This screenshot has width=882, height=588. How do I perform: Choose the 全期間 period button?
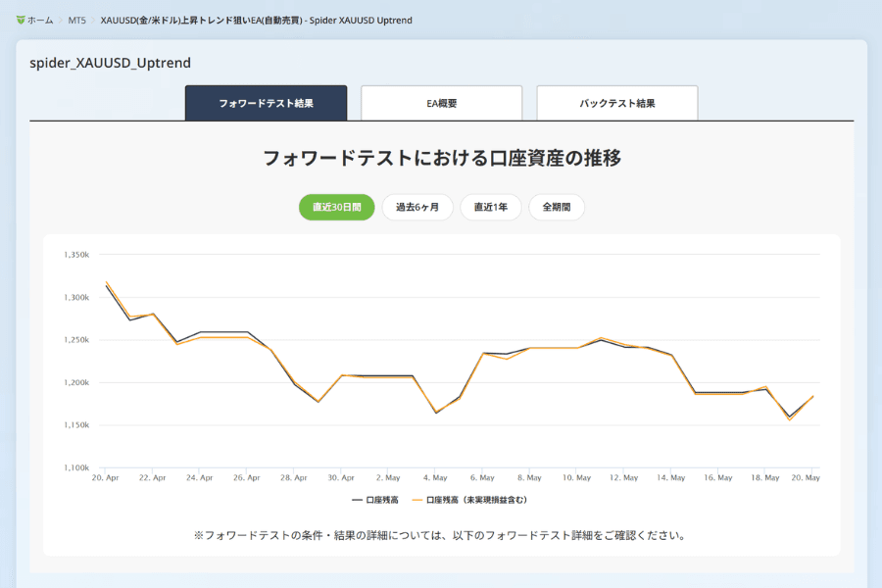557,207
